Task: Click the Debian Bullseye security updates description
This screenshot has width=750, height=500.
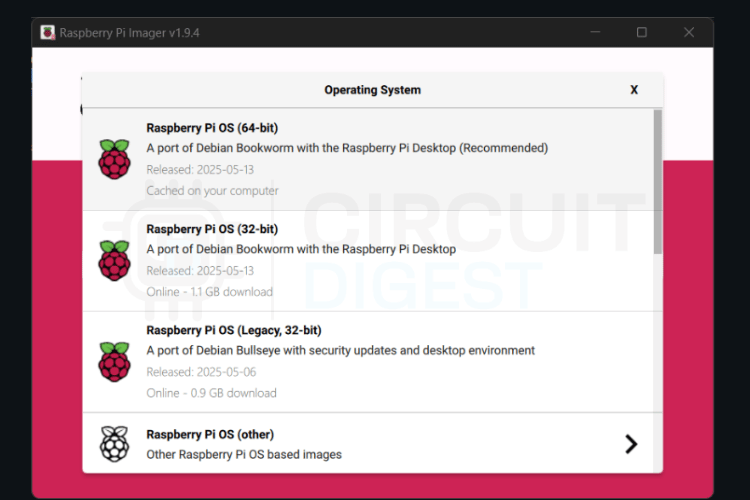Action: click(340, 351)
